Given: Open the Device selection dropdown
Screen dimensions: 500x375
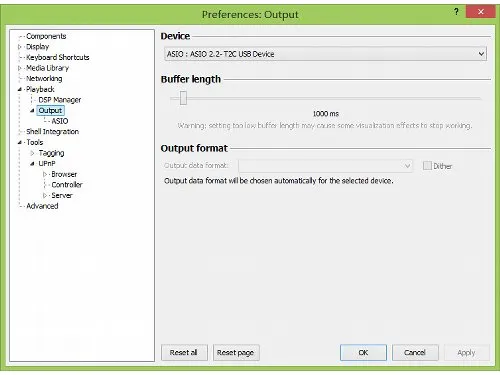Looking at the screenshot, I should [x=325, y=54].
